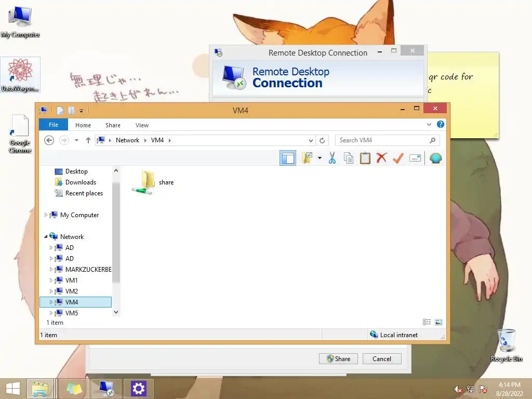This screenshot has width=532, height=399.
Task: Open the Settings gear taskbar icon
Action: pos(138,389)
